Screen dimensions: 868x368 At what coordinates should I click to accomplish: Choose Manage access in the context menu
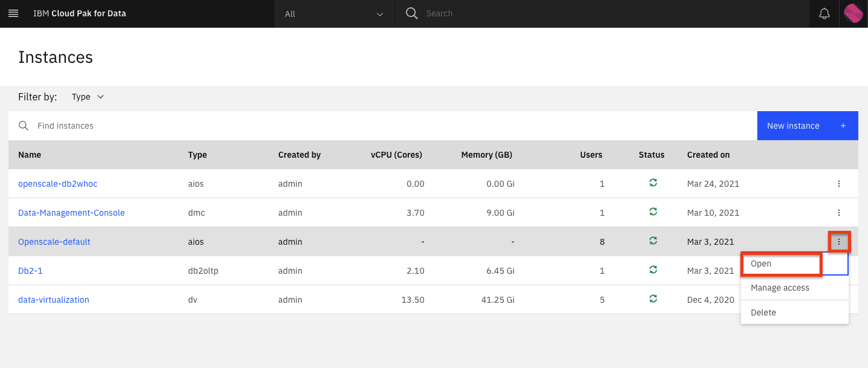pos(795,288)
